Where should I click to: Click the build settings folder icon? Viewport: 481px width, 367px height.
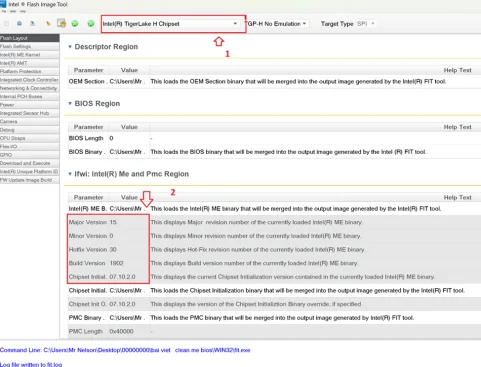pyautogui.click(x=62, y=23)
